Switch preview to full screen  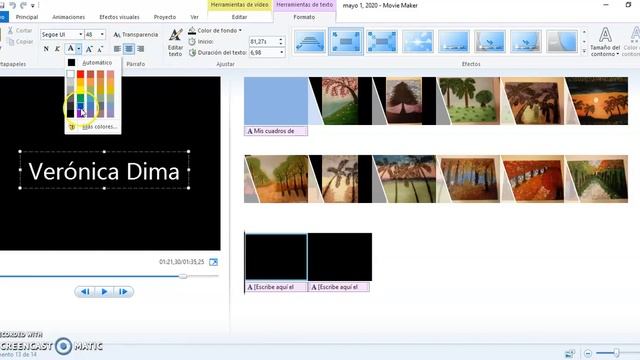213,262
